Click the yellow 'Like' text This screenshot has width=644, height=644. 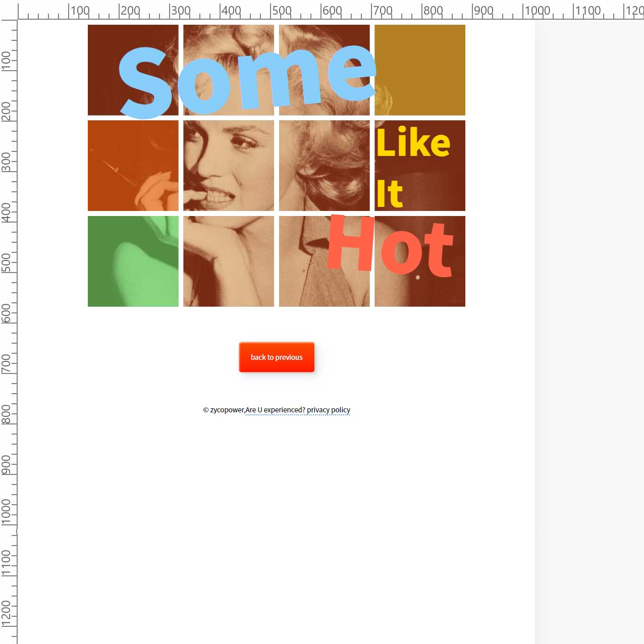(413, 142)
